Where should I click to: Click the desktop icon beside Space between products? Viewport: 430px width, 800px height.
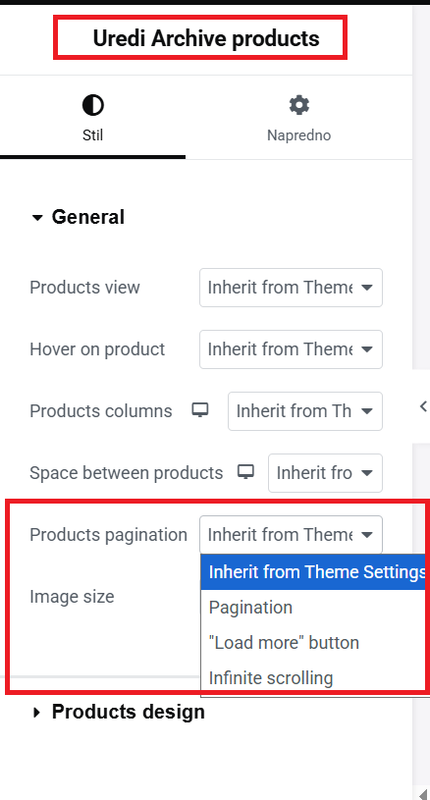246,472
